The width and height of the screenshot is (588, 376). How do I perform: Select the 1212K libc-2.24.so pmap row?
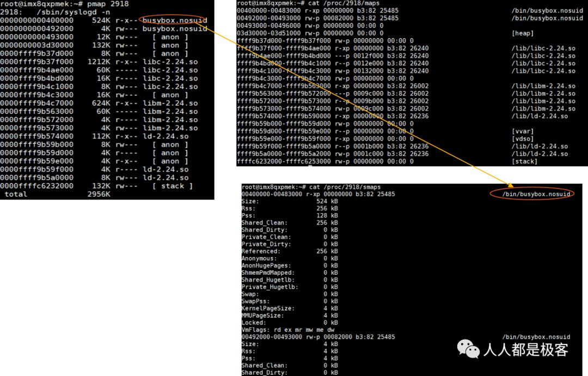(99, 62)
